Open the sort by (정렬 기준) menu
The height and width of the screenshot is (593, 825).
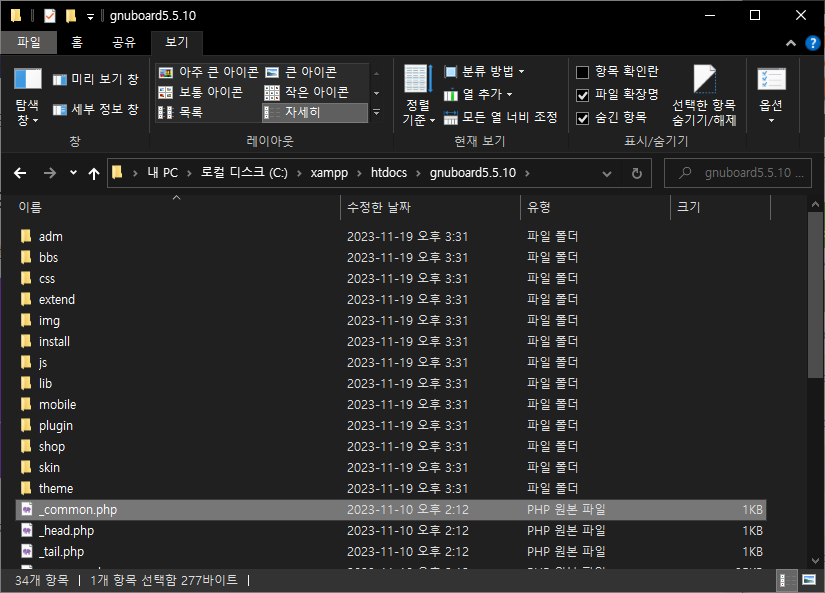click(418, 96)
